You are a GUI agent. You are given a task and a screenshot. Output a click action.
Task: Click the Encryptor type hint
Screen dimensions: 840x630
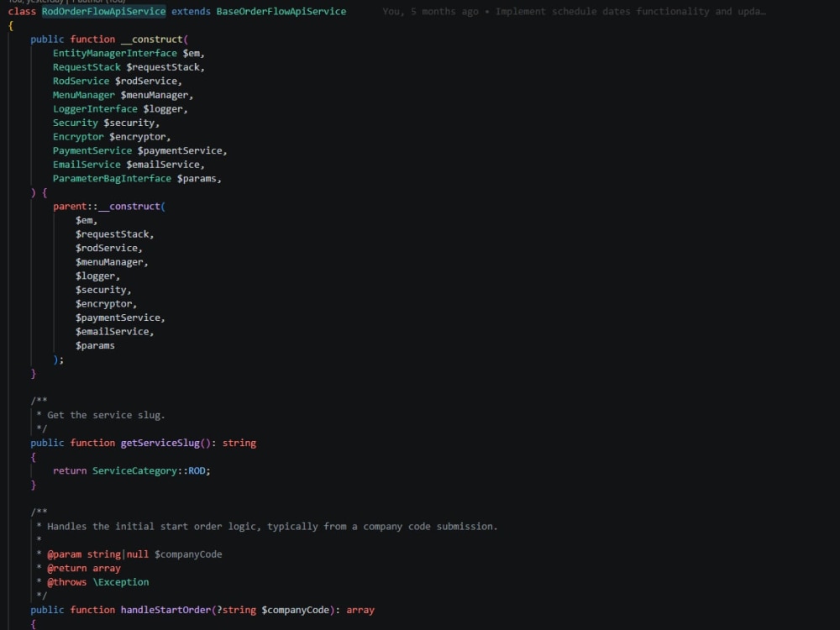tap(78, 137)
